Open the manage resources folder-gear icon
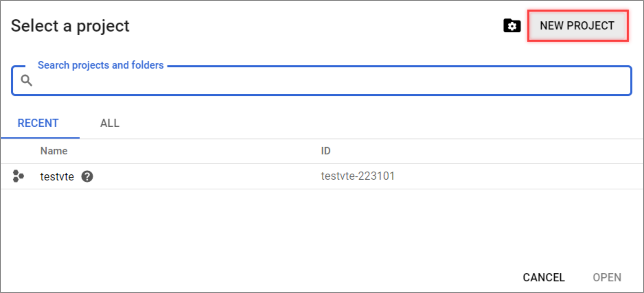644x293 pixels. point(512,26)
